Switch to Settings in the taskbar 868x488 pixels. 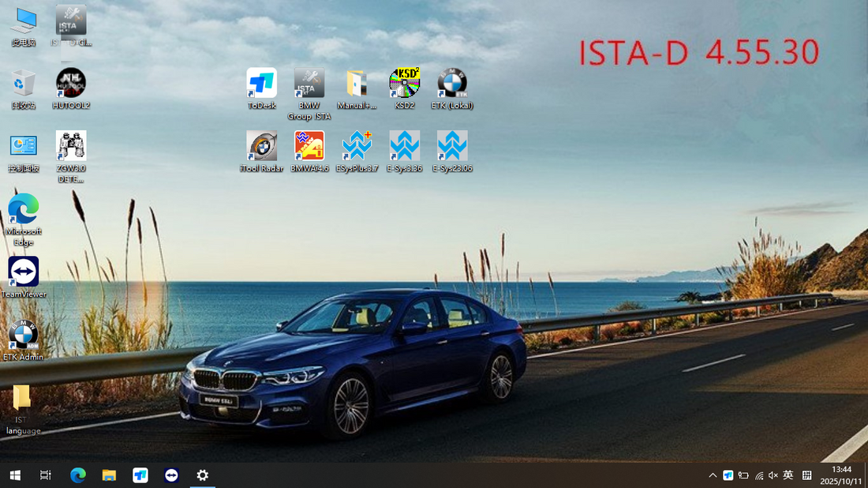203,475
